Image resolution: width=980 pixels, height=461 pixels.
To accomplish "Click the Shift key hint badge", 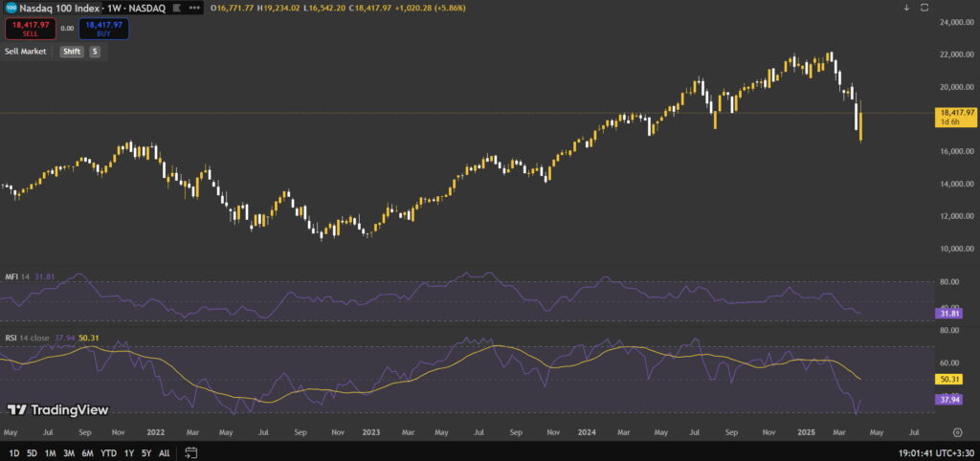I will (x=71, y=52).
